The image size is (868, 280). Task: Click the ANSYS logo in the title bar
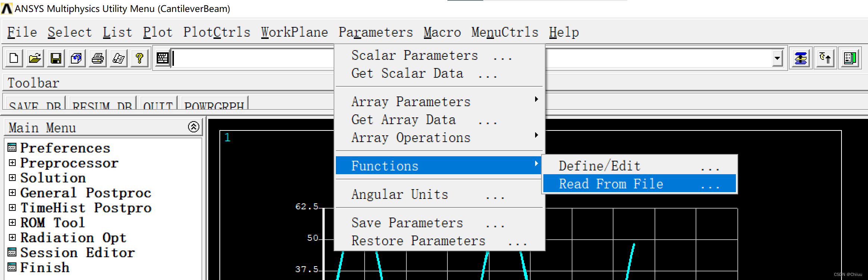[x=7, y=8]
